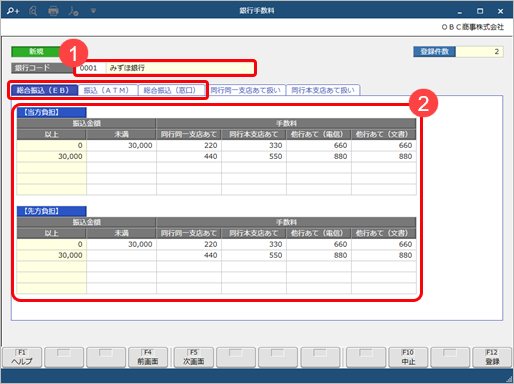Click the 銀行コード label

tap(43, 68)
